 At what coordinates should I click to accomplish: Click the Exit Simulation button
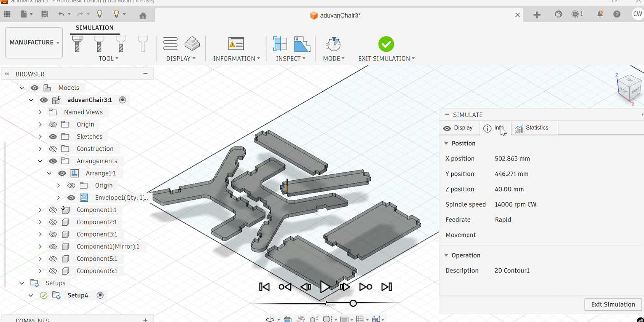613,305
